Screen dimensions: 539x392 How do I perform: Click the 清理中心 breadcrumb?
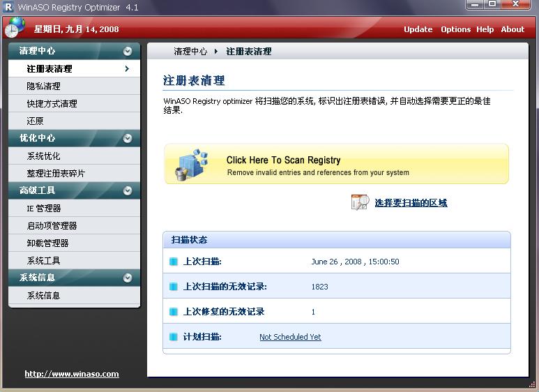190,52
